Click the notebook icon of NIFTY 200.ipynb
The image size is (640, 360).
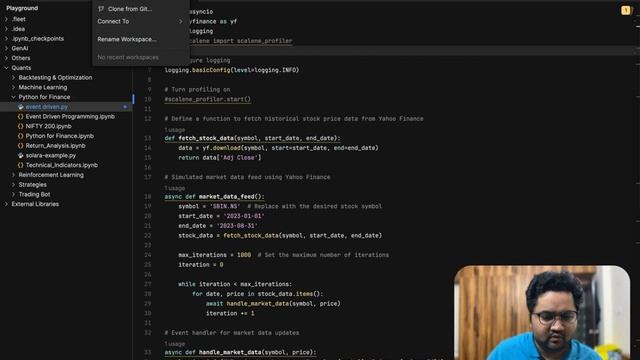pyautogui.click(x=20, y=127)
